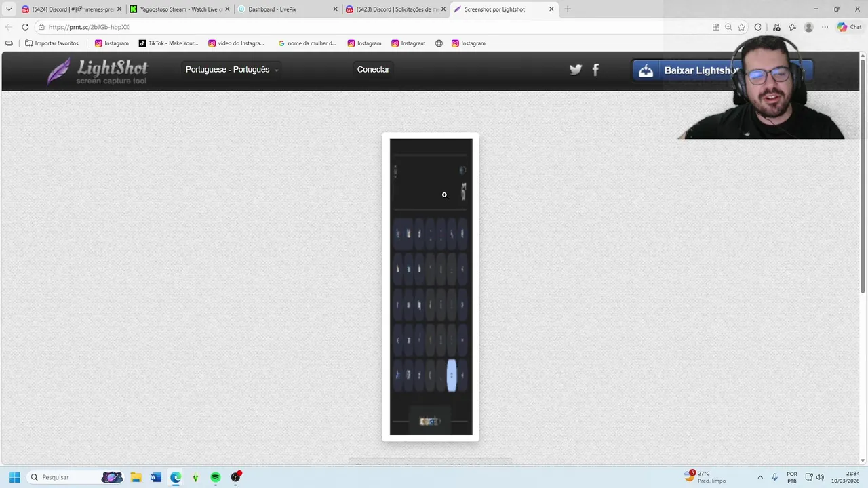Open Spotify from the taskbar

click(x=216, y=477)
